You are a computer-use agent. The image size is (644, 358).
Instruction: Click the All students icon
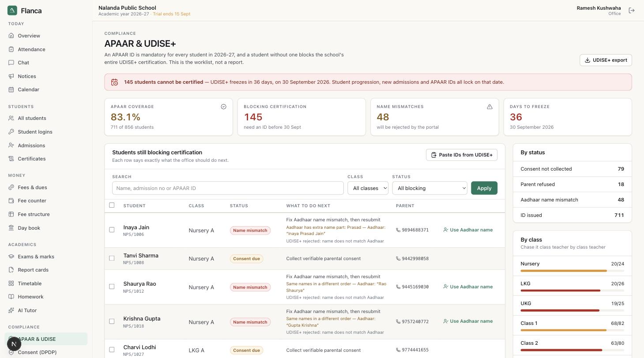(x=11, y=118)
